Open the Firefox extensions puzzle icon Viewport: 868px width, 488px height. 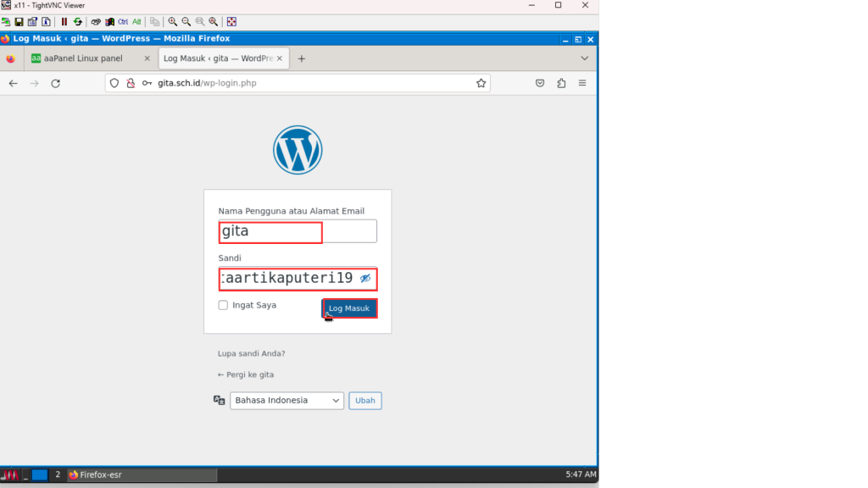(x=561, y=83)
